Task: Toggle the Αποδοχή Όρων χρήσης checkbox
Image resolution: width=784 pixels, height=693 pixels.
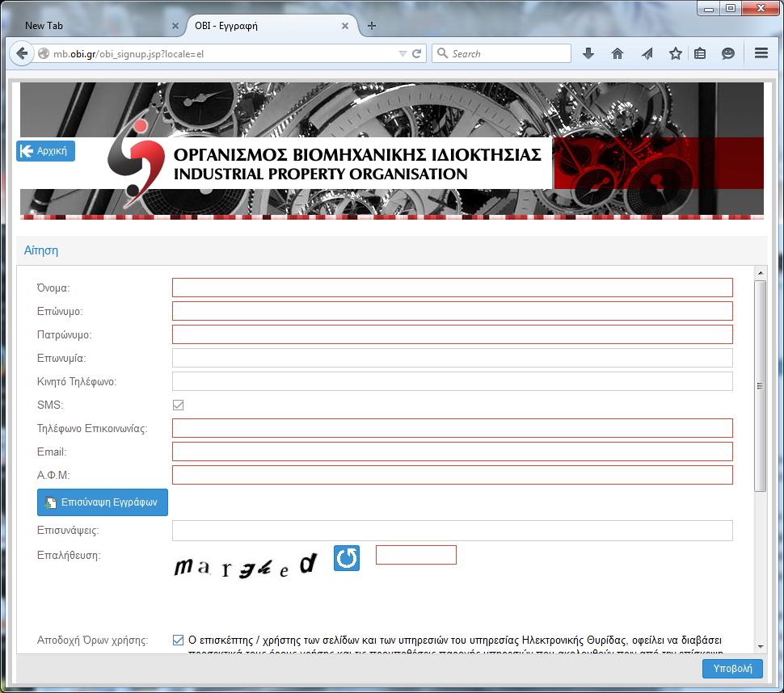Action: 178,640
